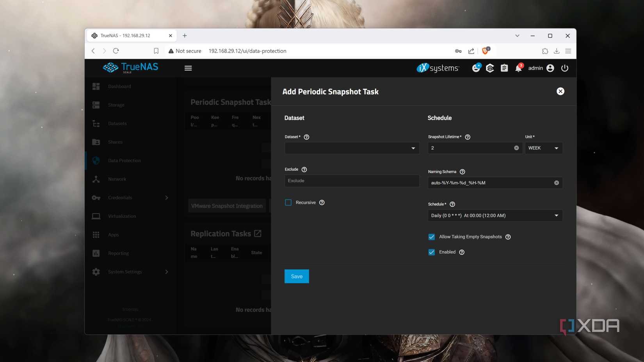Open the browser downloads icon
Screen dimensions: 644x362
click(x=557, y=51)
